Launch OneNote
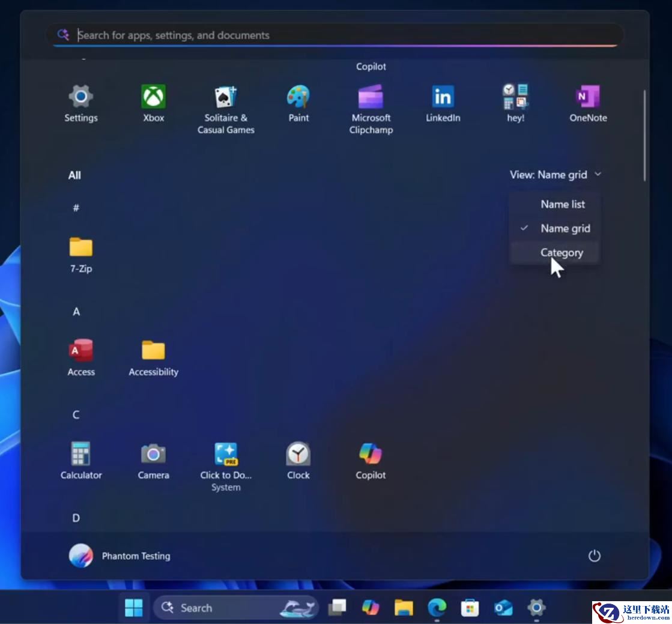The image size is (672, 624). [588, 104]
